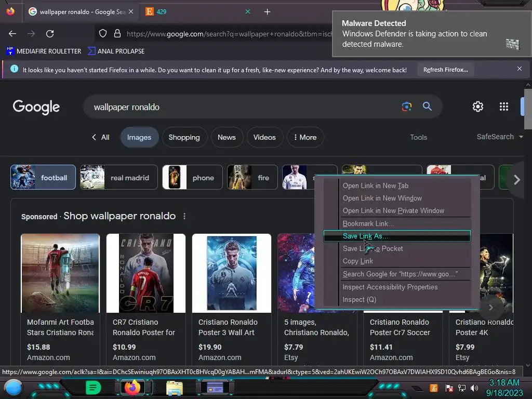Select the phone suggestion chip
The width and height of the screenshot is (532, 399).
pyautogui.click(x=192, y=178)
